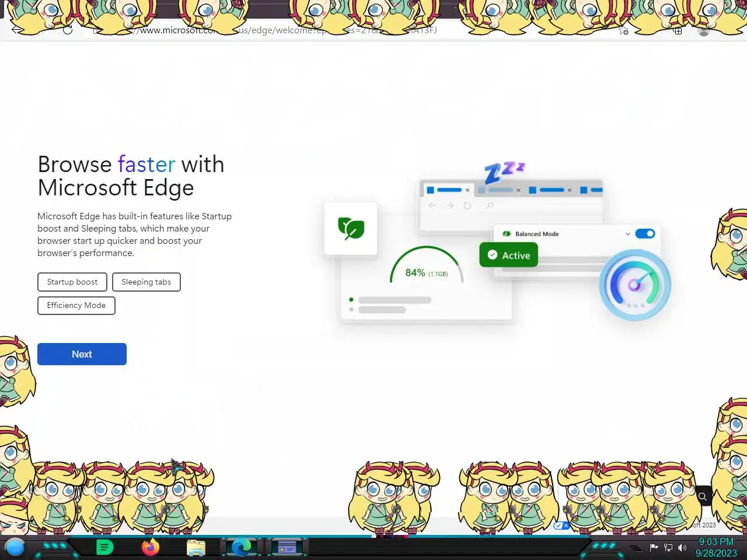Screen dimensions: 747x560
Task: Go back with the browser back arrow
Action: (x=17, y=30)
